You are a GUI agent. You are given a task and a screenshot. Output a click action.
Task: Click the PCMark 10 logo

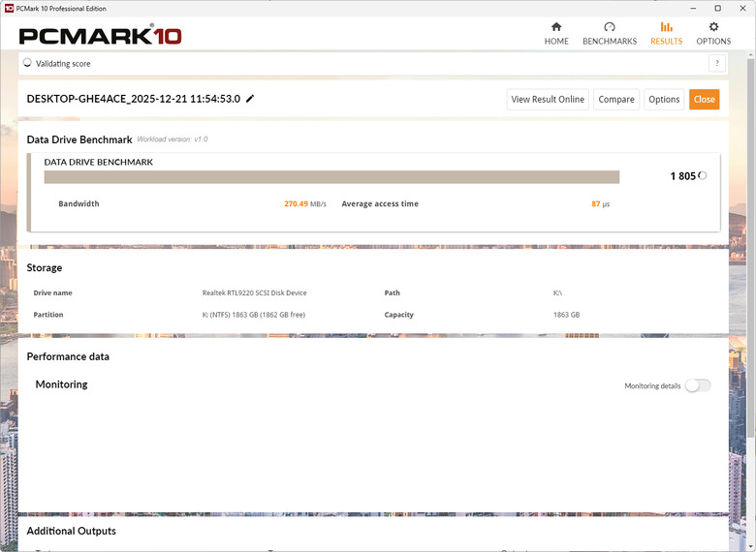pos(100,35)
